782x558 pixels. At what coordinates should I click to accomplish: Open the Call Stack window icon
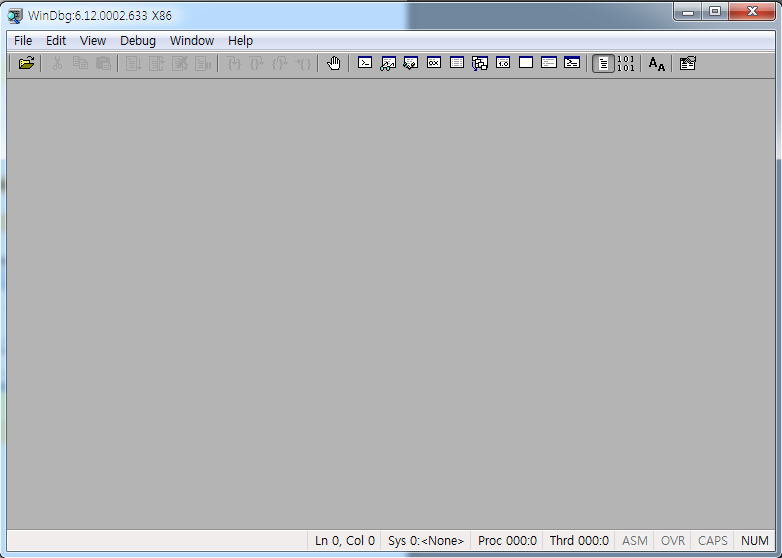click(480, 63)
